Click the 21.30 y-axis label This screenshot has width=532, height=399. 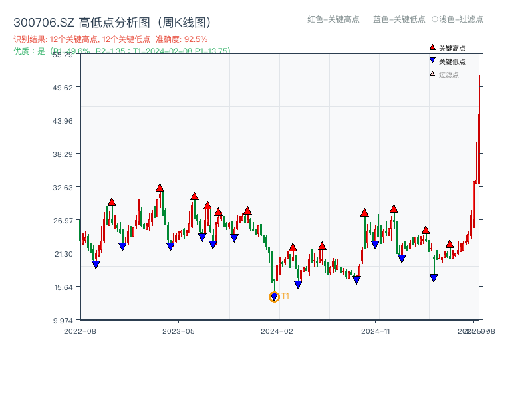[x=63, y=254]
